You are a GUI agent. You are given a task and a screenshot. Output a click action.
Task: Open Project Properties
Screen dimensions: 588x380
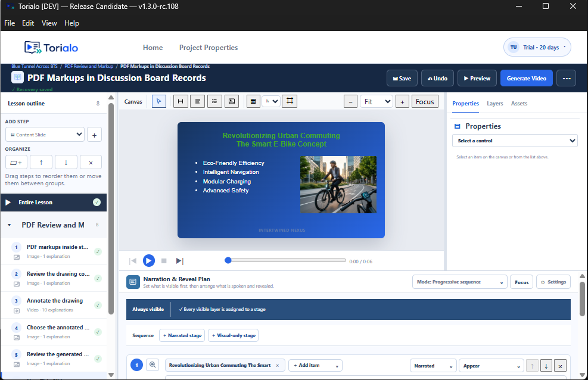(x=209, y=48)
